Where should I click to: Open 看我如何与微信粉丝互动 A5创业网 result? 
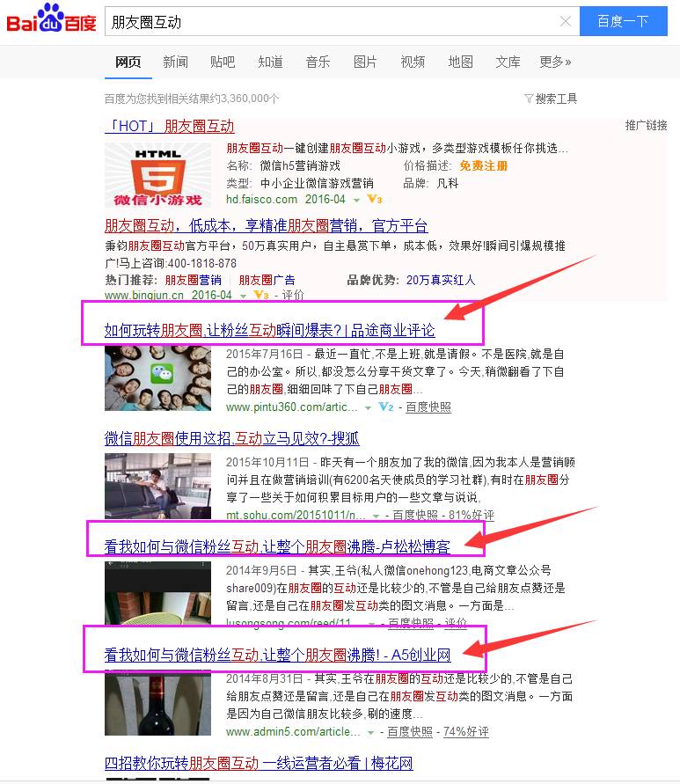[277, 655]
